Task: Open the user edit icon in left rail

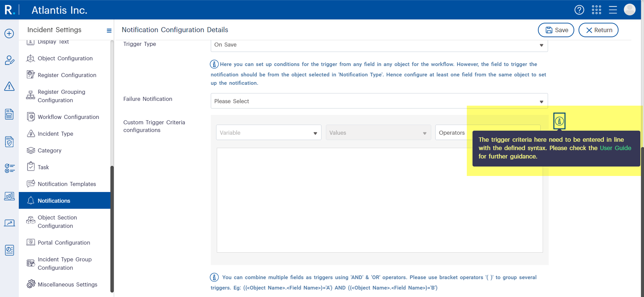Action: 9,60
